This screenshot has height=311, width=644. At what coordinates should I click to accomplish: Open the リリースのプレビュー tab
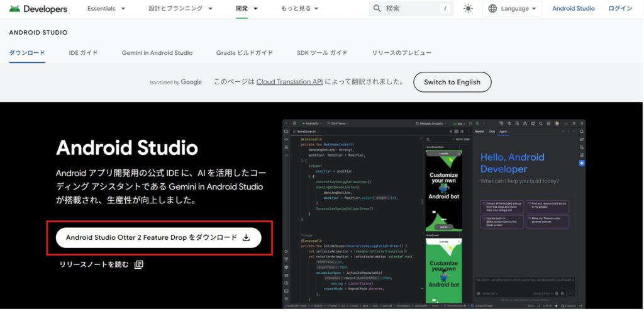tap(402, 53)
